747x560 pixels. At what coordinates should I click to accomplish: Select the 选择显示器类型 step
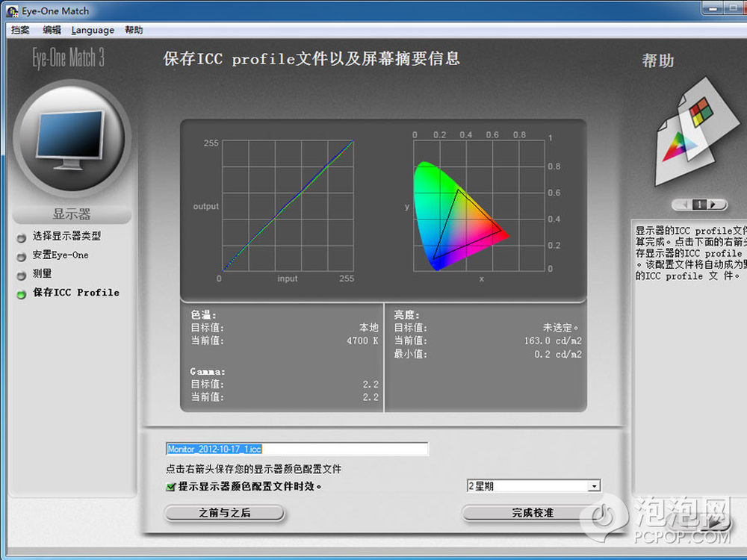click(x=66, y=236)
